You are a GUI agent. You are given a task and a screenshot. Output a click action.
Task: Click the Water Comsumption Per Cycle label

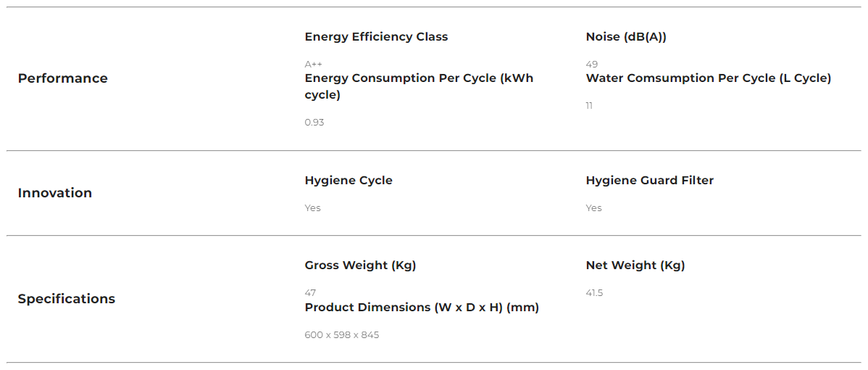pos(708,78)
